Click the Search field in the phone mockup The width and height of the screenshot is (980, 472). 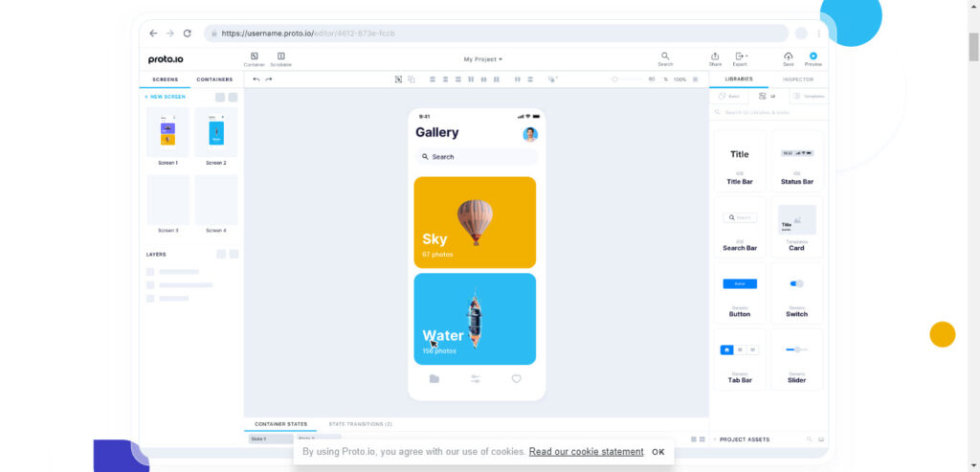coord(477,157)
